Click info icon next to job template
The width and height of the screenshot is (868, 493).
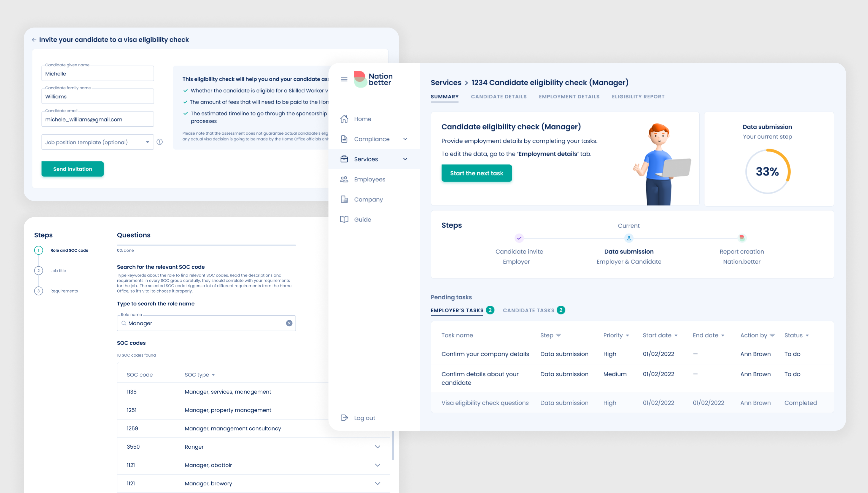[x=160, y=142]
